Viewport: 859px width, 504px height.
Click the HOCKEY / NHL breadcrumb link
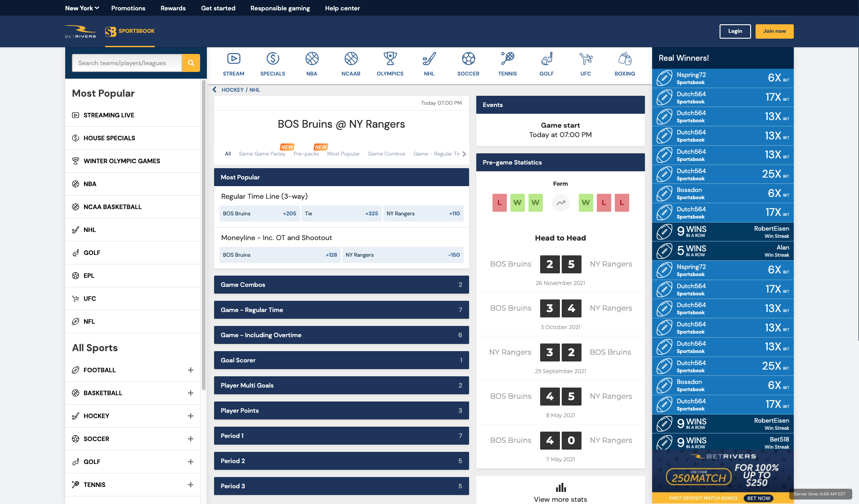[x=241, y=89]
